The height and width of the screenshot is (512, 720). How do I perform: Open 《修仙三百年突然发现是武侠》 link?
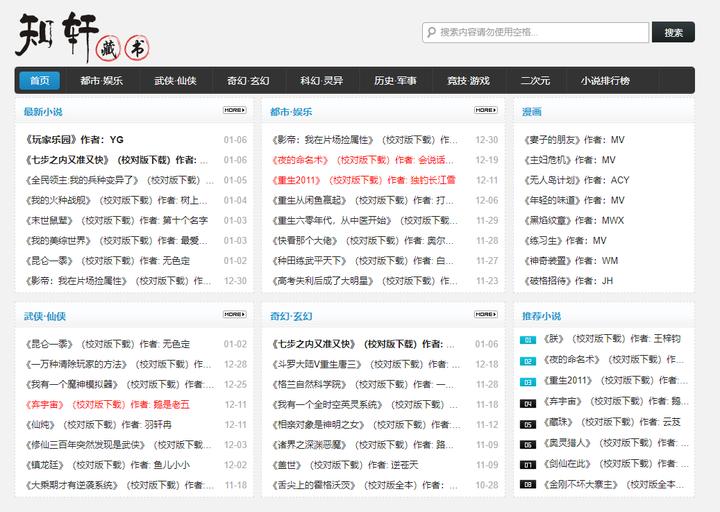coord(118,445)
